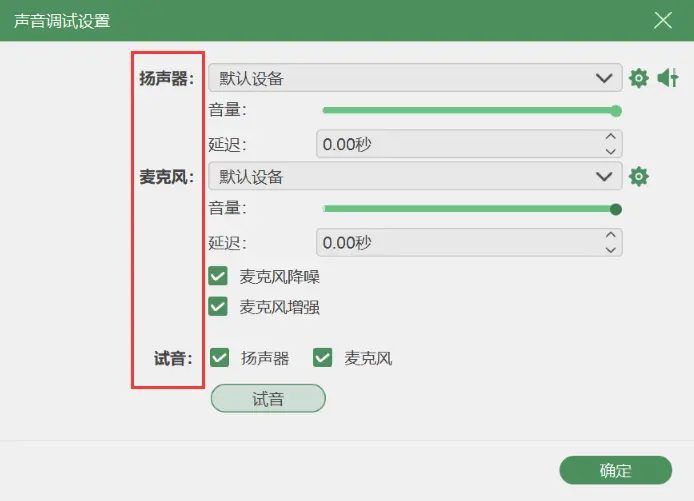Open 麦克风 device dropdown

[x=415, y=176]
